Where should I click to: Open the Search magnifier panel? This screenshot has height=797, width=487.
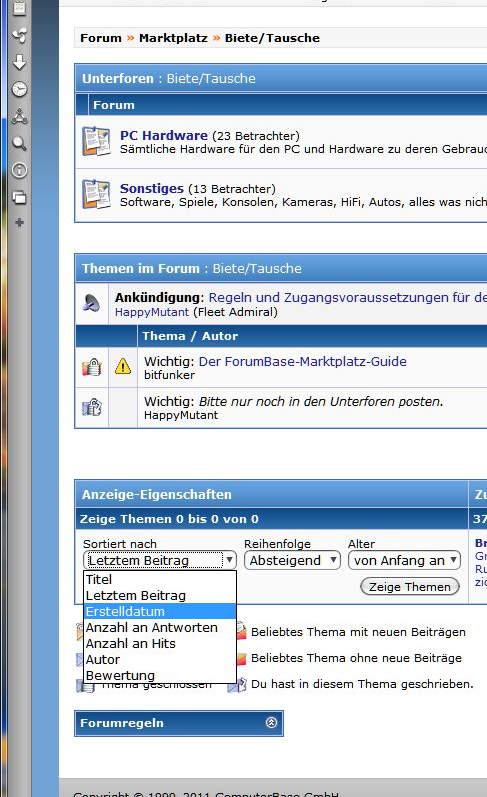tap(19, 143)
